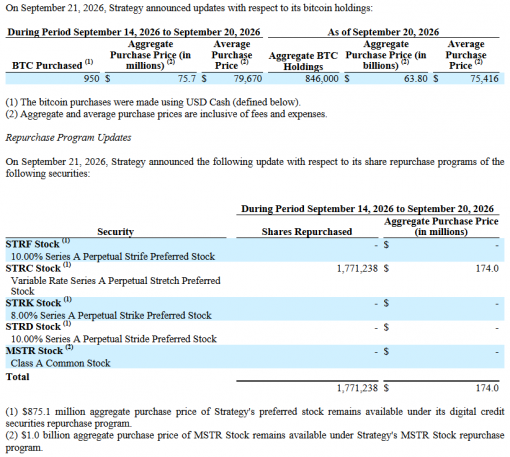Image resolution: width=510 pixels, height=457 pixels.
Task: Select STRC row purchase price 174.0
Action: tap(487, 269)
